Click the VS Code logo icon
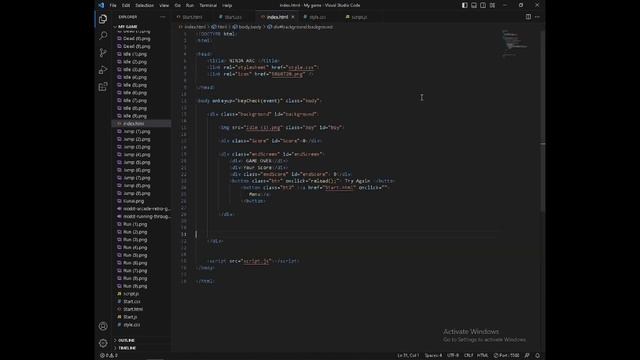The height and width of the screenshot is (360, 640). click(101, 5)
